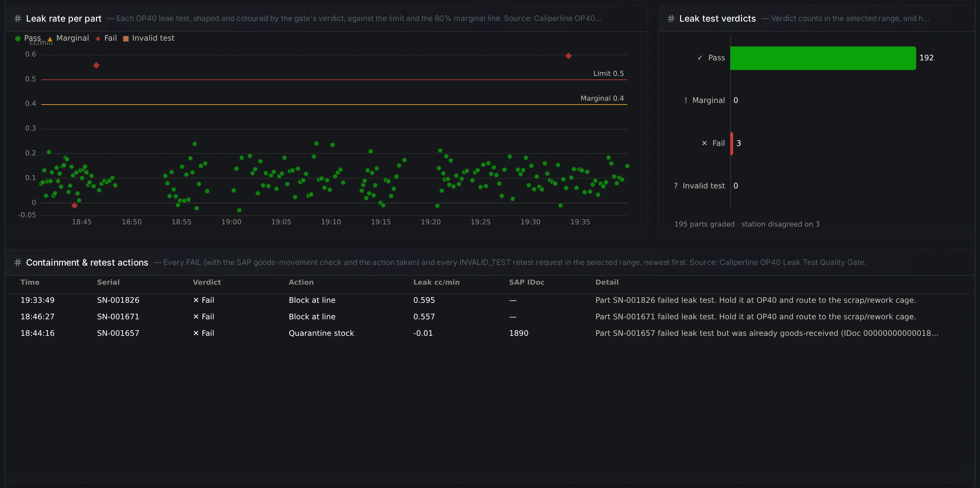Click the detail text for SN-001657 goods-received
980x488 pixels.
tap(767, 333)
